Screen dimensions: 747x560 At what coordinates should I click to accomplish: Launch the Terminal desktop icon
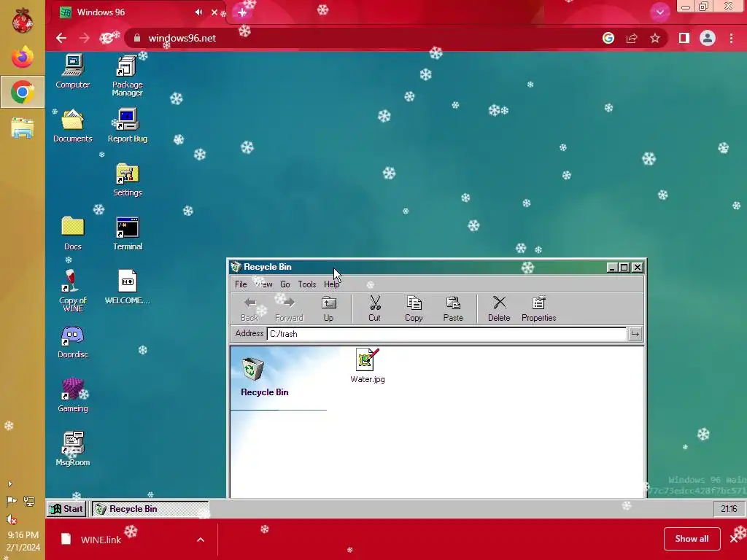(x=127, y=233)
